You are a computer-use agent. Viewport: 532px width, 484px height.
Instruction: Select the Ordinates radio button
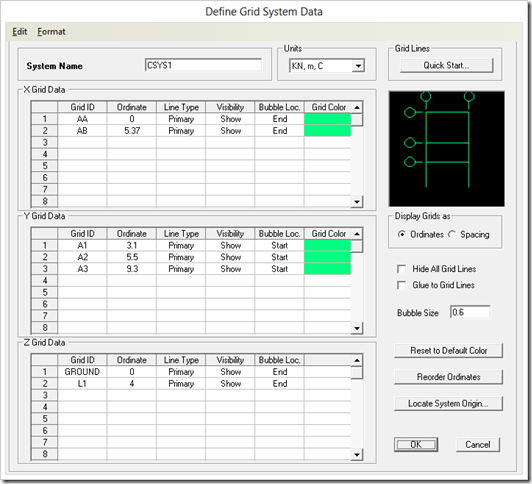(402, 234)
